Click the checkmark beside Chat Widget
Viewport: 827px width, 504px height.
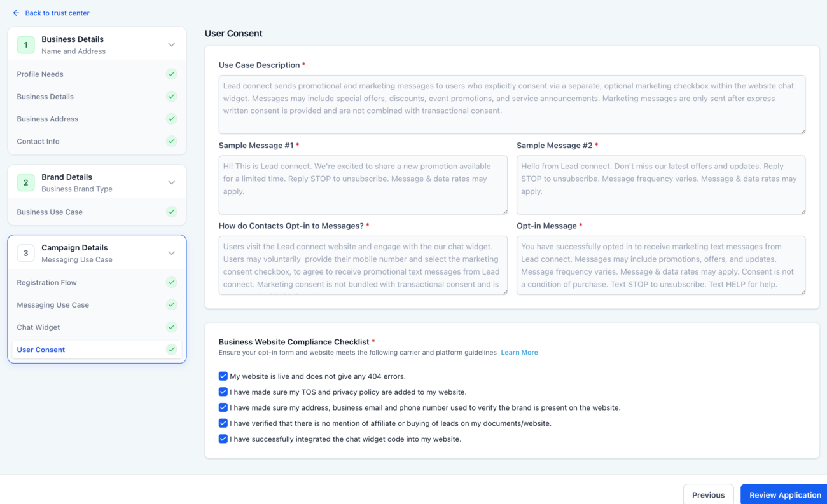171,327
